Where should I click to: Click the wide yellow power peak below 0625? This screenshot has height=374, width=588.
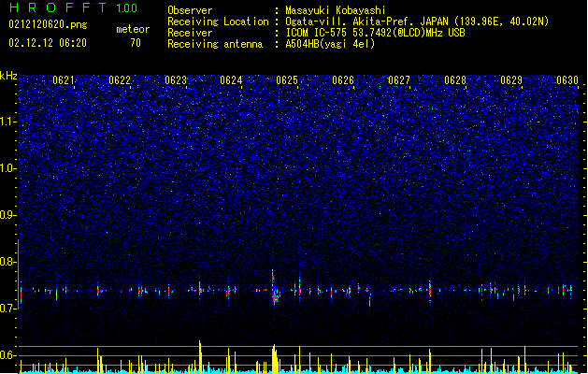275,359
